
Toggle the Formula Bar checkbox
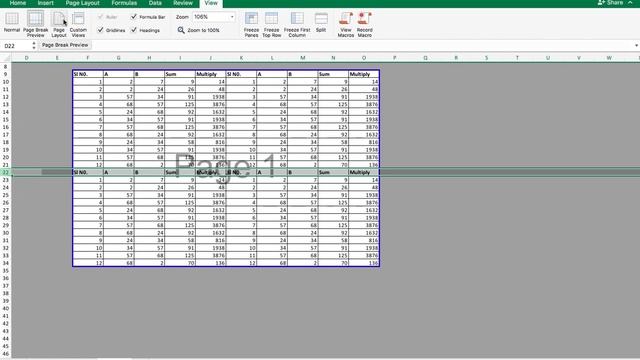[134, 17]
